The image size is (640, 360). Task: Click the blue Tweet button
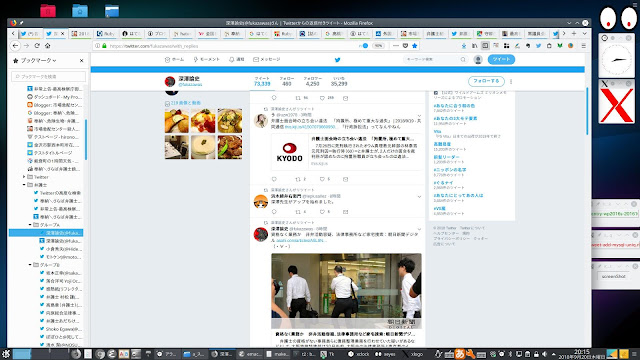(501, 60)
